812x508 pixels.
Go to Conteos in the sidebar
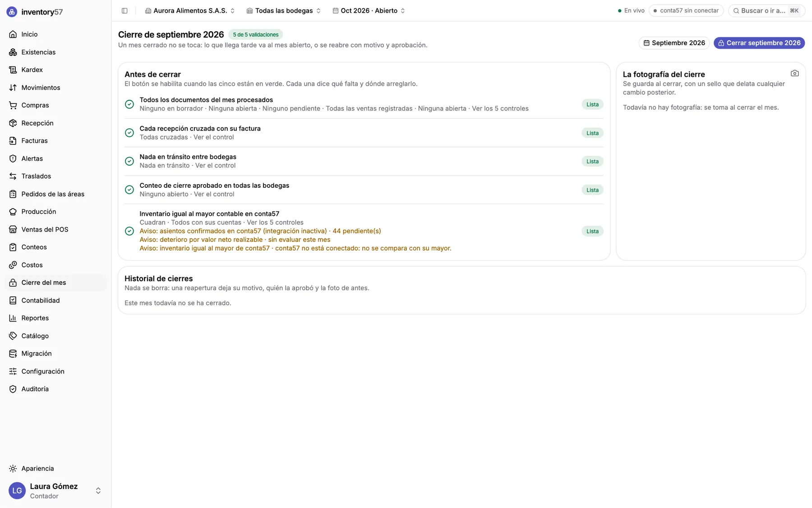click(x=55, y=247)
